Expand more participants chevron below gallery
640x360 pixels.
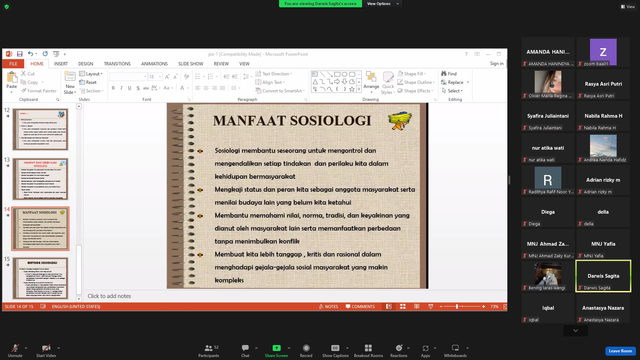(576, 331)
